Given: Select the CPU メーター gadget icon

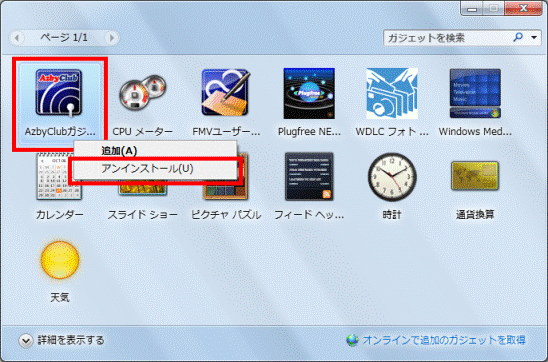Looking at the screenshot, I should (143, 93).
